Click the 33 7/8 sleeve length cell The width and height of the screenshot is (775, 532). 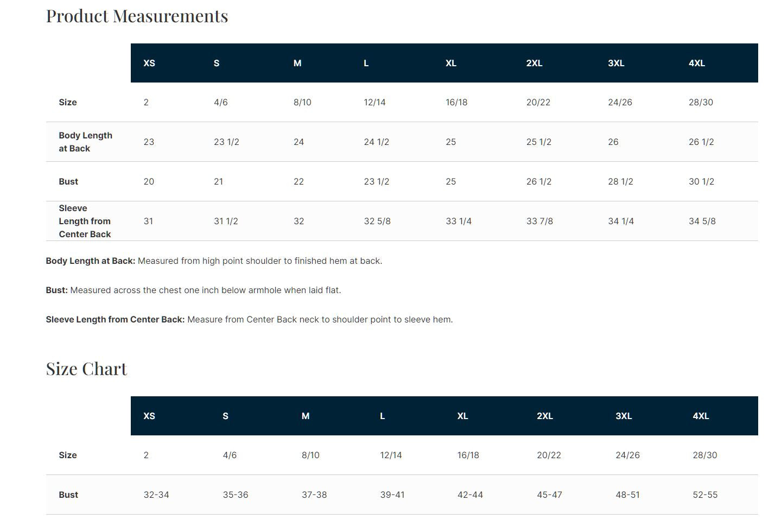pyautogui.click(x=539, y=221)
